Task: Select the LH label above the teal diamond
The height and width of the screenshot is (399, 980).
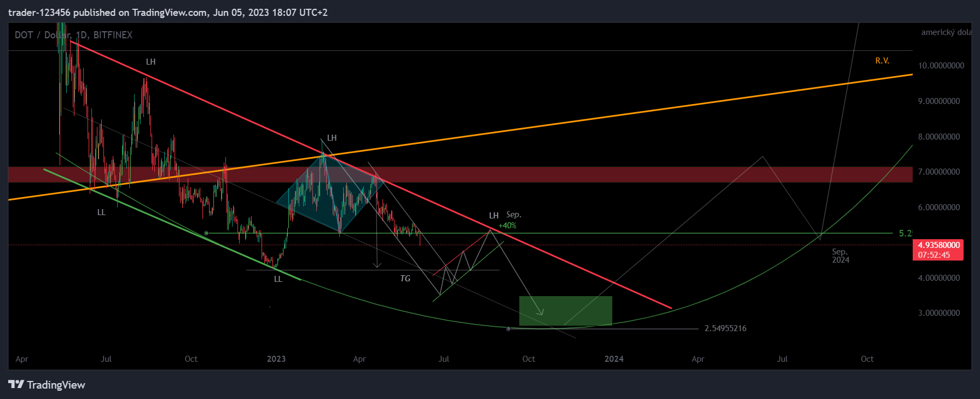Action: click(332, 138)
